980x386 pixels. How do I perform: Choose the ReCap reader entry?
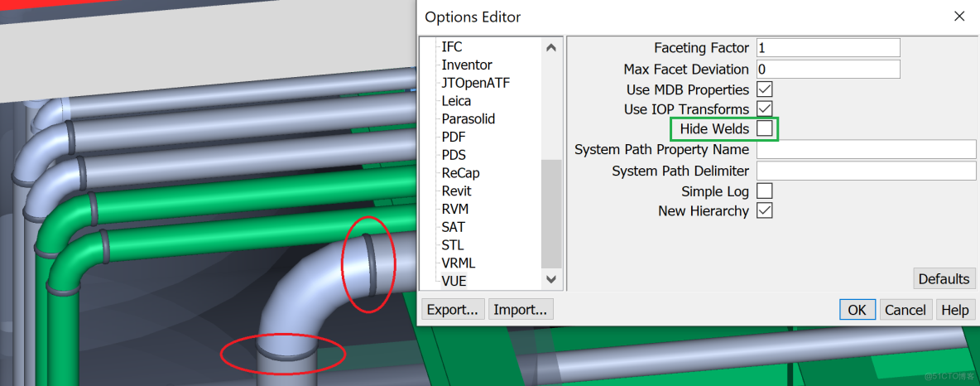point(461,173)
